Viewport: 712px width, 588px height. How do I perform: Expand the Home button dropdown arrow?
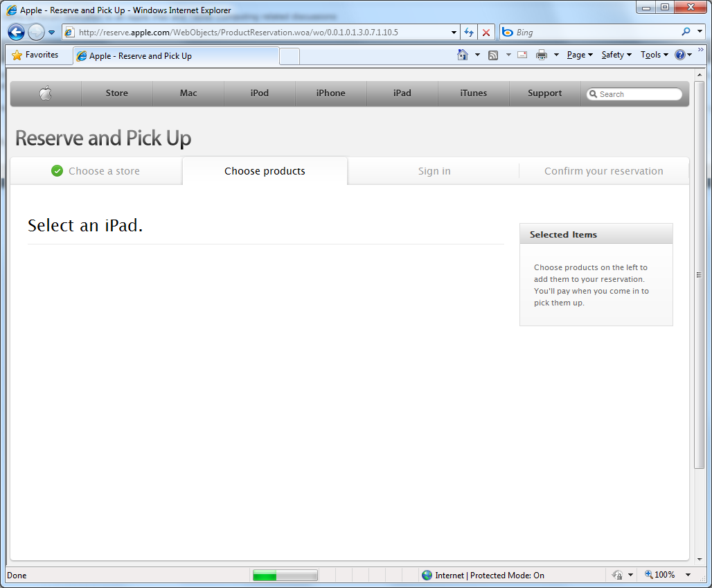point(477,55)
